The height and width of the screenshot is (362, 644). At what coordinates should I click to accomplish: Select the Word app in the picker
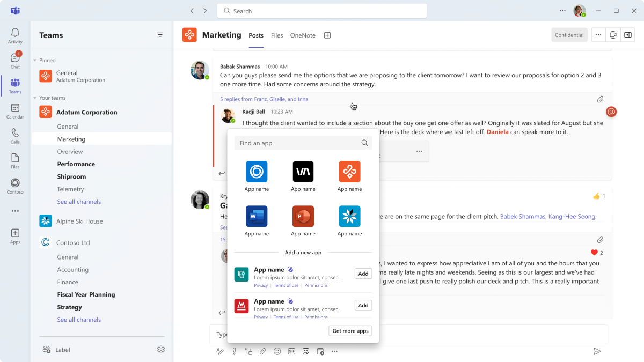(257, 216)
